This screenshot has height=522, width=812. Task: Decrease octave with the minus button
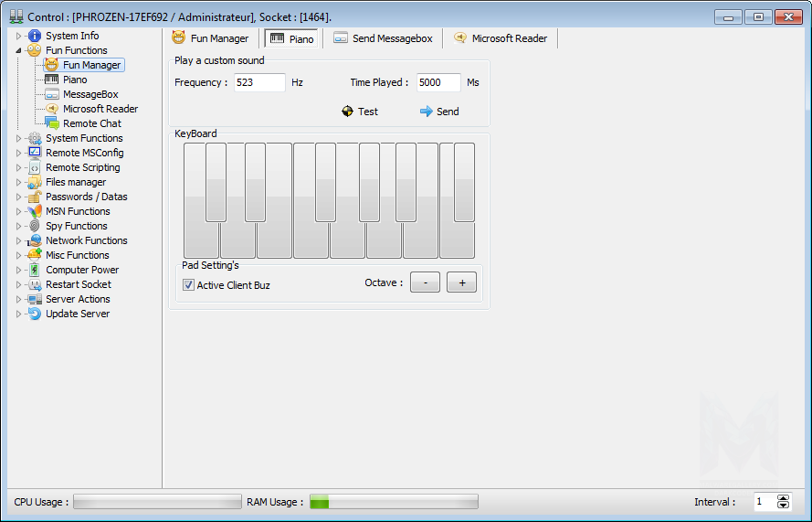(425, 282)
